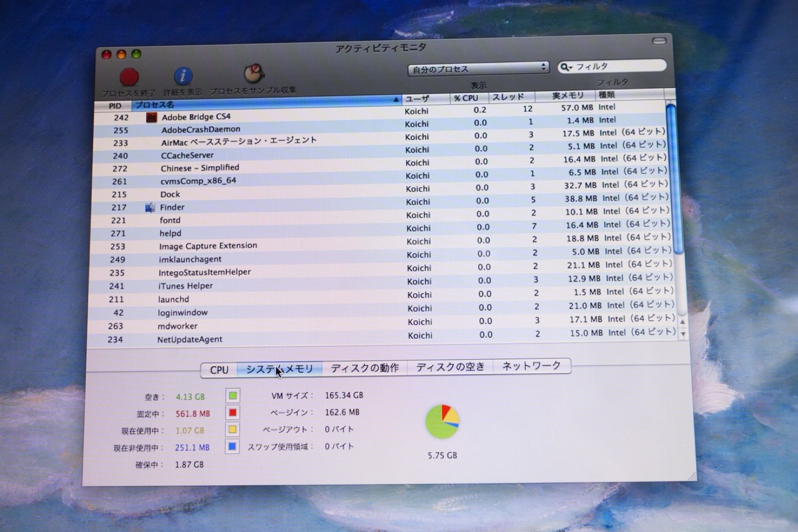Click the Sample Process icon
Viewport: 798px width, 532px height.
click(x=254, y=73)
